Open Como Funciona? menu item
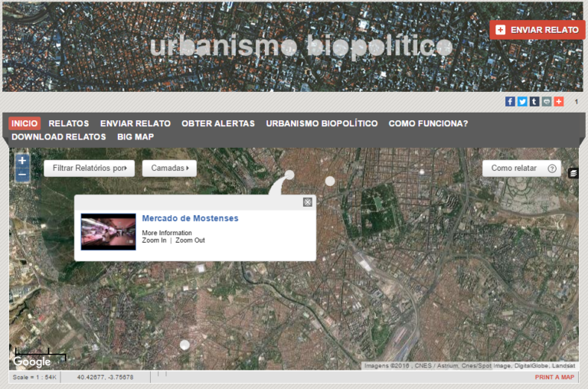 428,123
